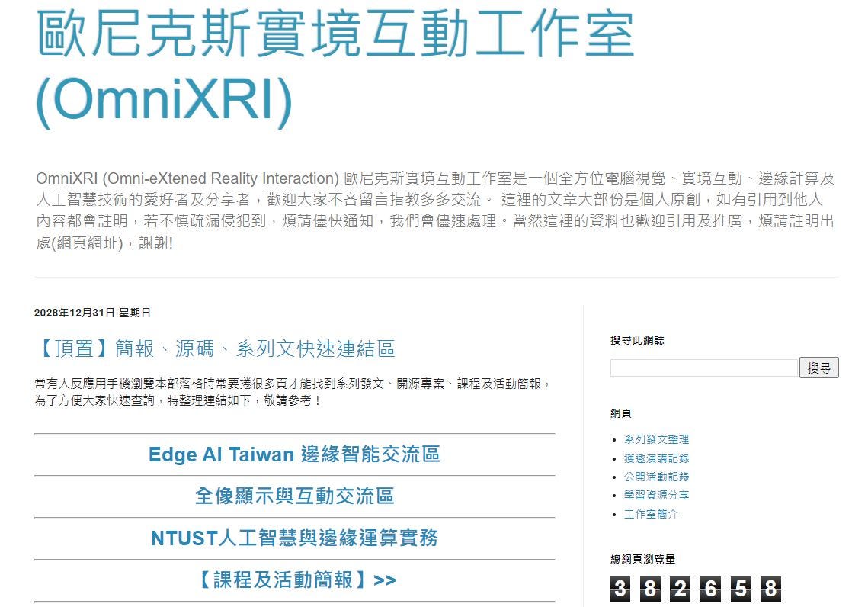Open 【課程及活動簡報】>> quick link
The height and width of the screenshot is (607, 868).
pos(297,580)
